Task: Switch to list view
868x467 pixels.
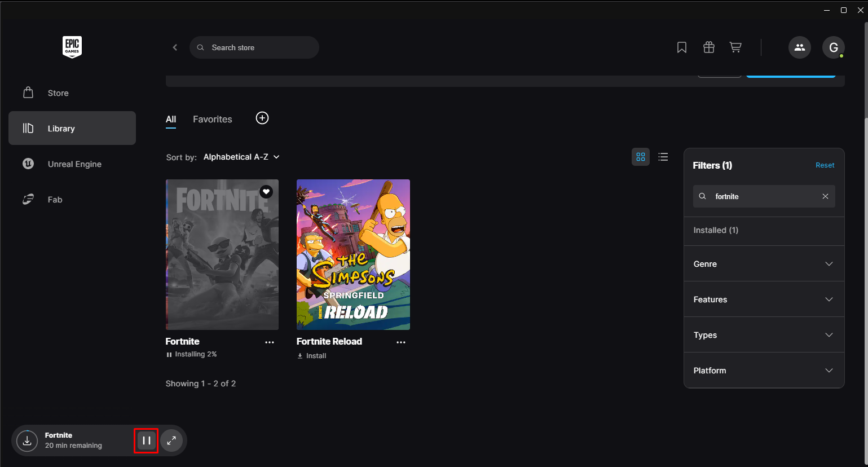Action: [x=663, y=157]
